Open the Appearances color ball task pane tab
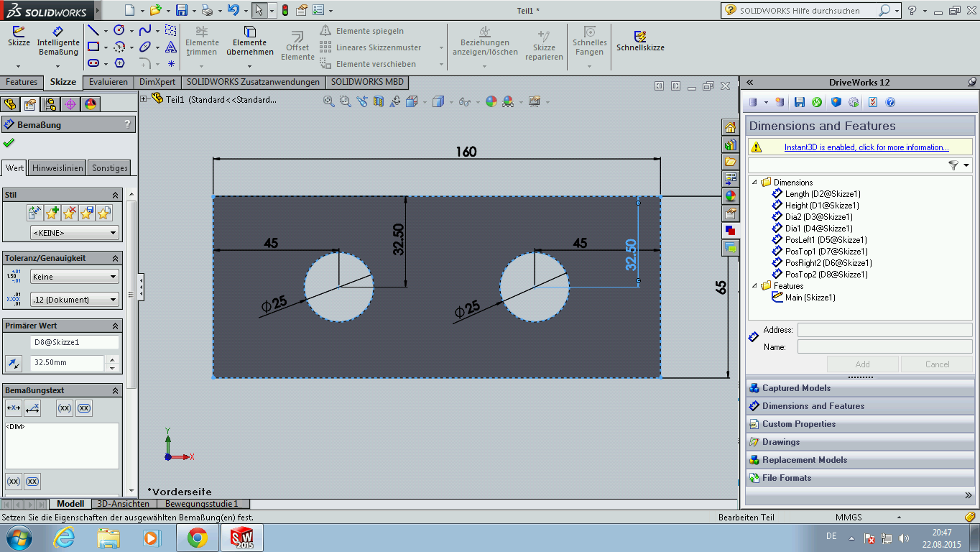 click(730, 195)
